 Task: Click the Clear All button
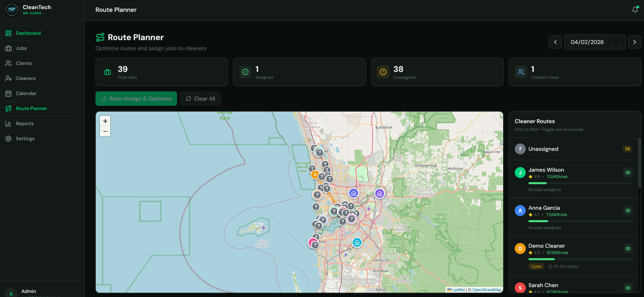coord(200,99)
